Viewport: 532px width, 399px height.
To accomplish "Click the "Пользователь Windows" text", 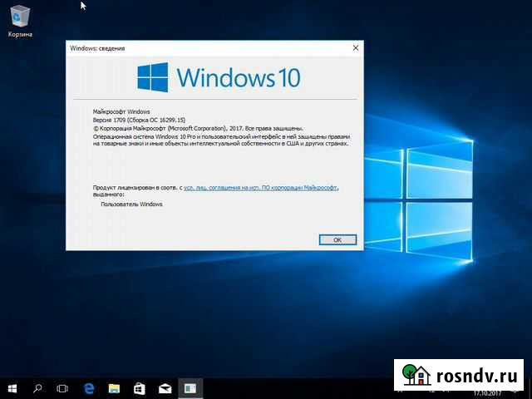I will click(x=131, y=204).
